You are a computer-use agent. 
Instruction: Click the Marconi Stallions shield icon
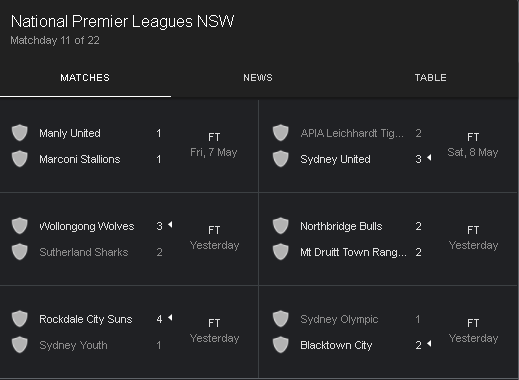[x=20, y=159]
